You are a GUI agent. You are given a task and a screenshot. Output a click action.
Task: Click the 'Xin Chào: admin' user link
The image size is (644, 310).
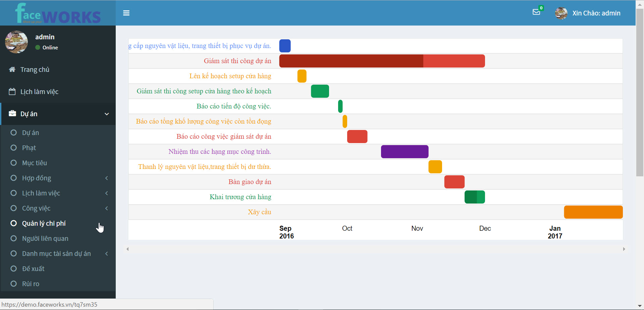click(596, 13)
